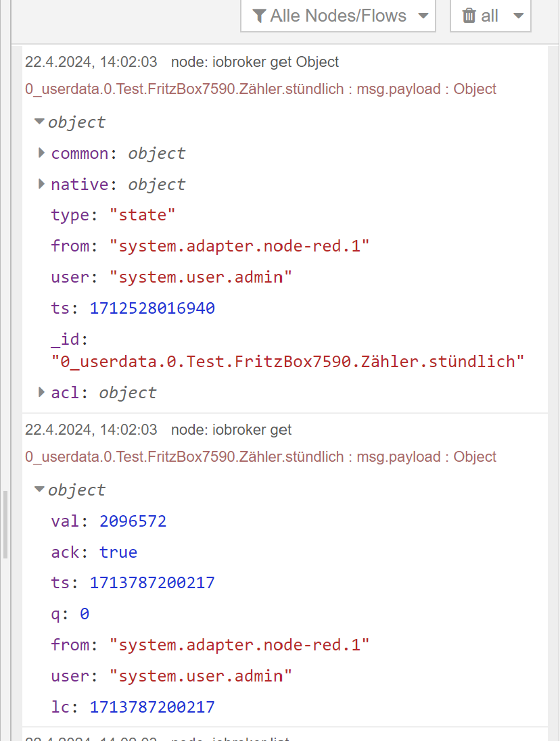Screen dimensions: 560x741
Task: Click the type value "state"
Action: click(143, 215)
